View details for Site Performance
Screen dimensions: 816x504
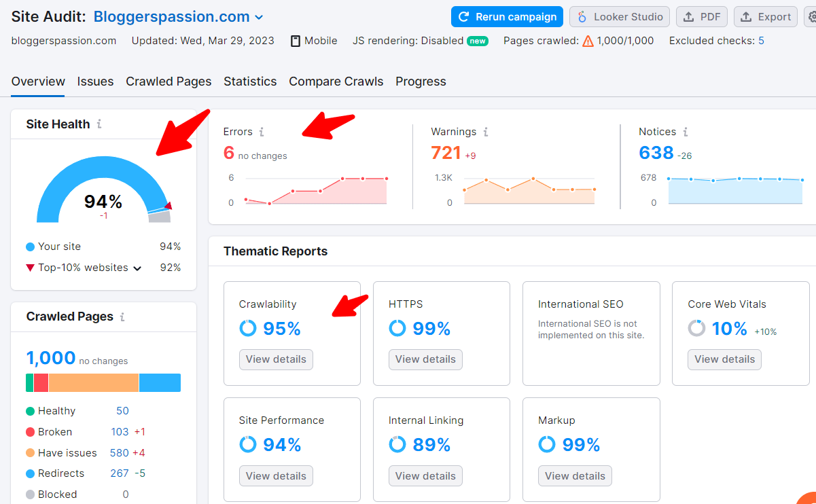click(276, 475)
